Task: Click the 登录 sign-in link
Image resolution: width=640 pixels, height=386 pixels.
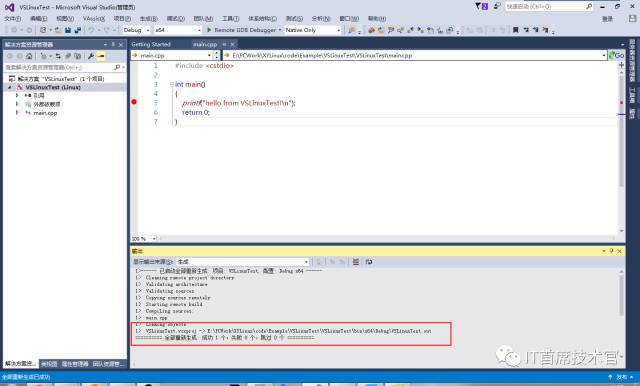Action: tap(607, 19)
